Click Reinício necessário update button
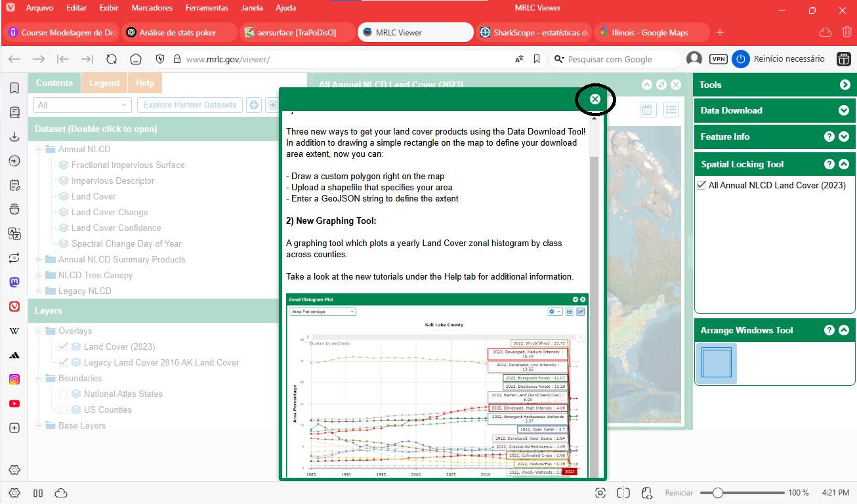This screenshot has height=504, width=857. point(779,59)
